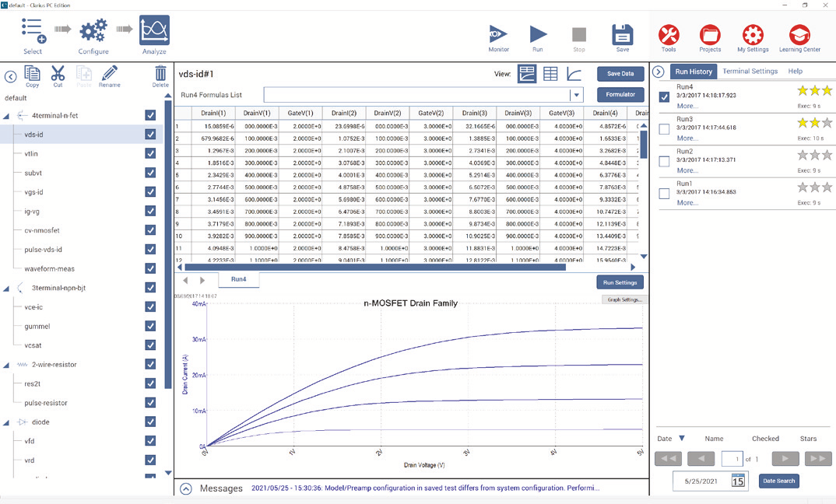Screen dimensions: 836x504
Task: Collapse the 4terminal-n-fet tree node
Action: pyautogui.click(x=7, y=116)
